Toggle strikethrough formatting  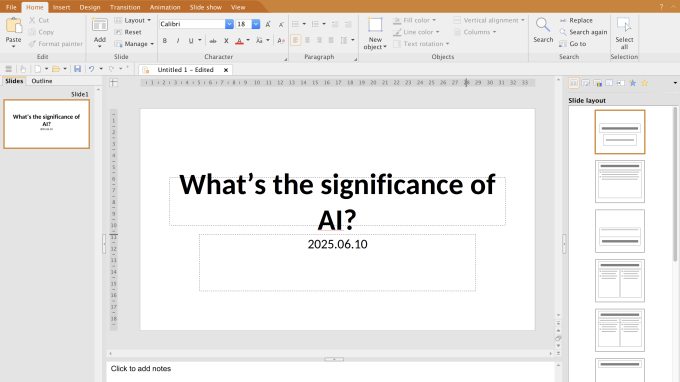[x=212, y=41]
